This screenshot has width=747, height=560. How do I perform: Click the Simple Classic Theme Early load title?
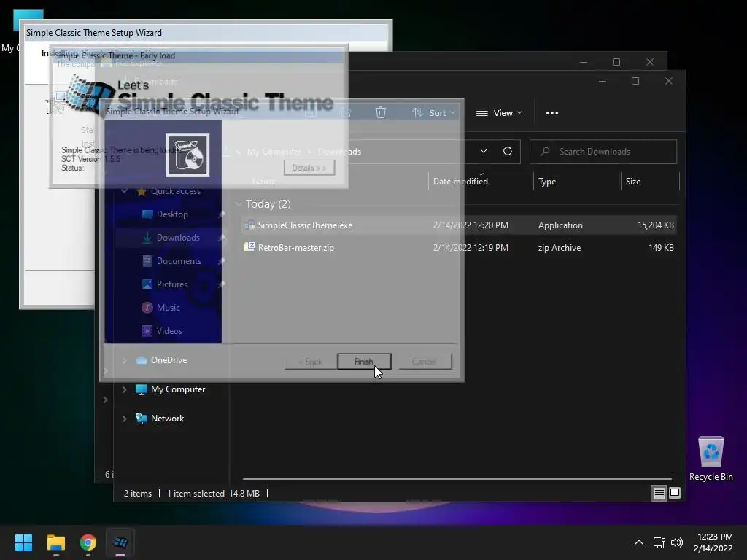115,55
